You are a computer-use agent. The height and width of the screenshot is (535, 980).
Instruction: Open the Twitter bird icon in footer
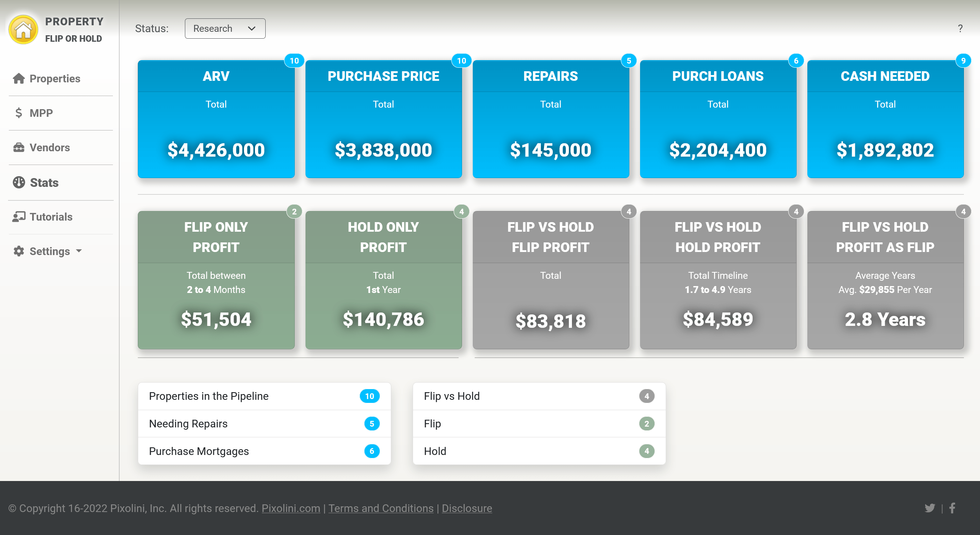(x=929, y=508)
